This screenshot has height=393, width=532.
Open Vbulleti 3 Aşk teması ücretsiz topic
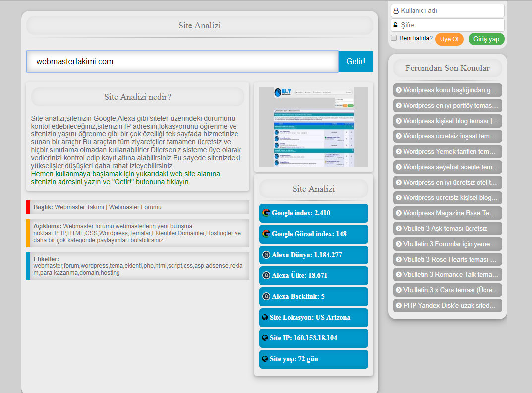point(448,228)
